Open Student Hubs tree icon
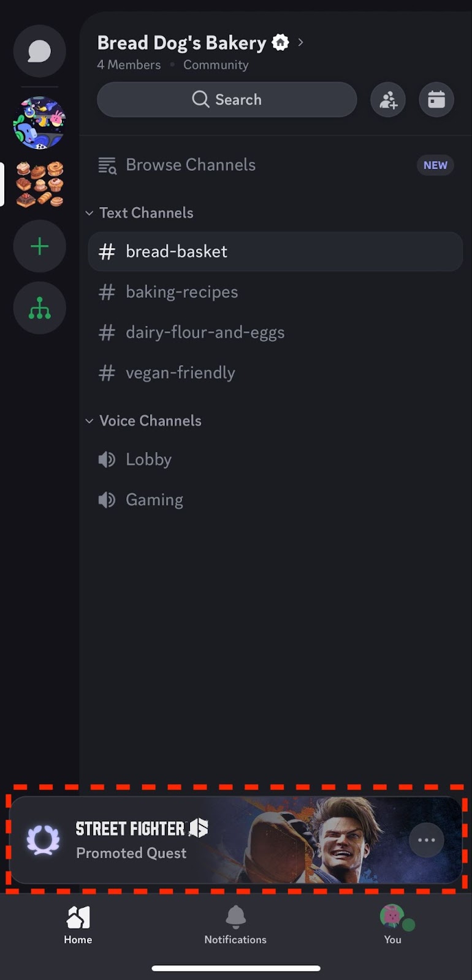The width and height of the screenshot is (472, 980). [x=39, y=307]
